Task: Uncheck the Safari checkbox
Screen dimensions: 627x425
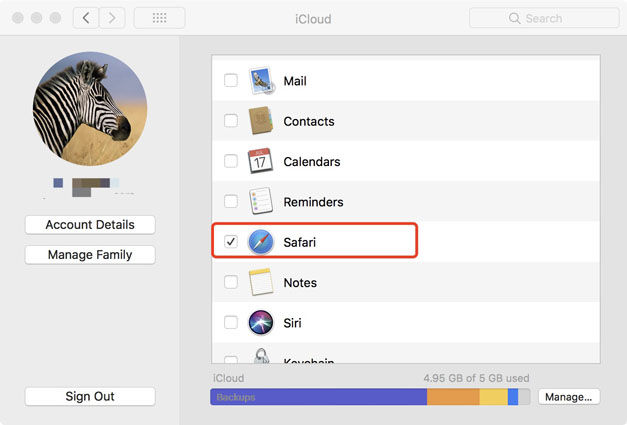Action: coord(231,241)
